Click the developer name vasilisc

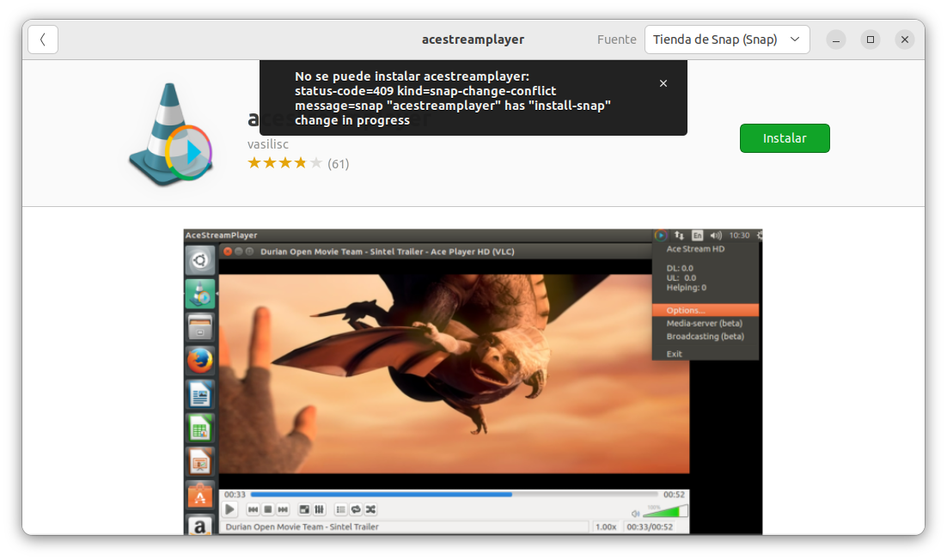pos(268,144)
